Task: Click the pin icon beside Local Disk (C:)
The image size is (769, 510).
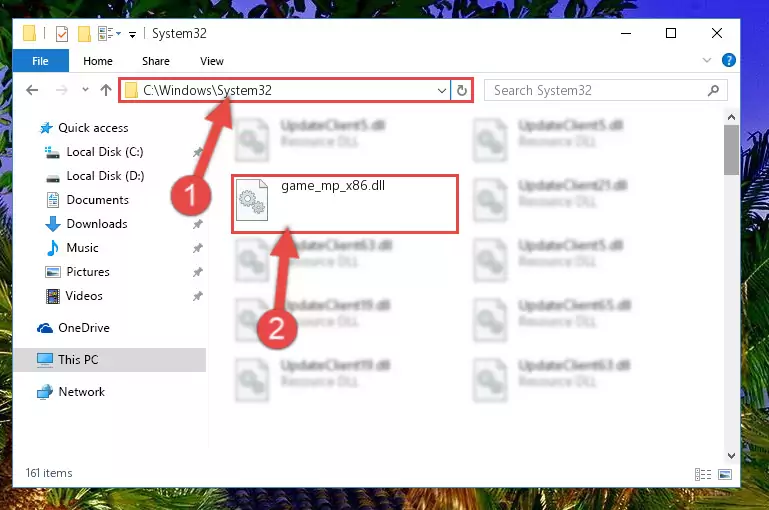Action: pos(198,153)
